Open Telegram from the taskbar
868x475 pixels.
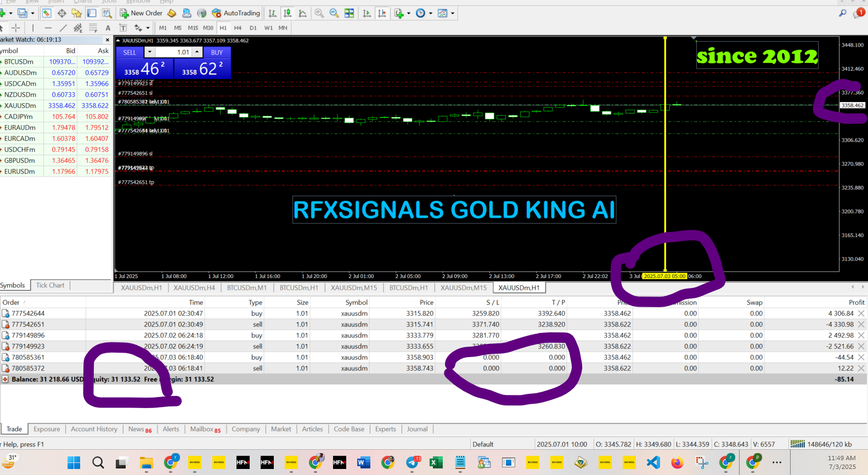tap(413, 462)
